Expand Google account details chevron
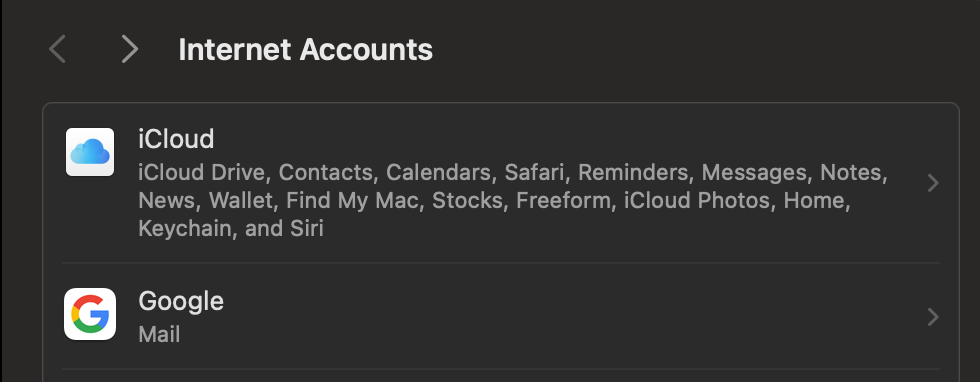This screenshot has height=382, width=980. (x=933, y=317)
